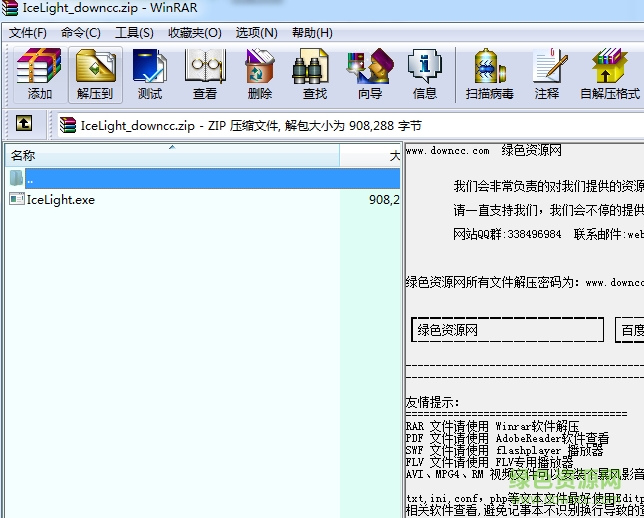Start 扫描病毒 (Virus Scan) tool
Image resolution: width=644 pixels, height=518 pixels.
489,74
